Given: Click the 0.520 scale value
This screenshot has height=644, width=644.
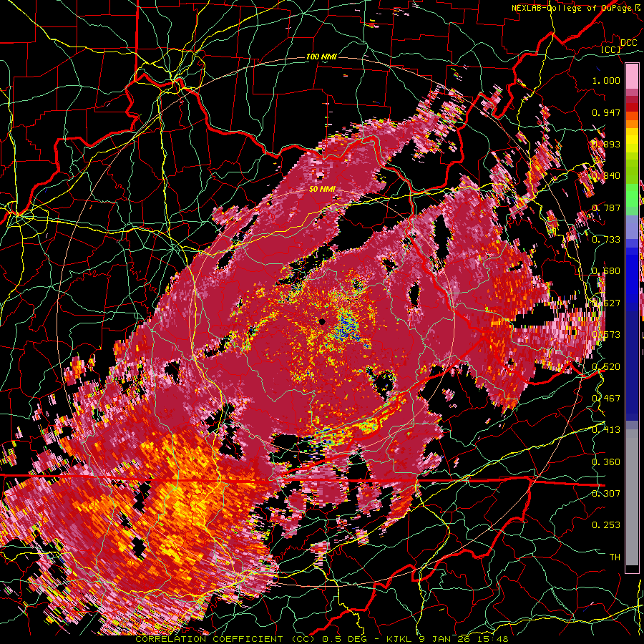Looking at the screenshot, I should (606, 367).
